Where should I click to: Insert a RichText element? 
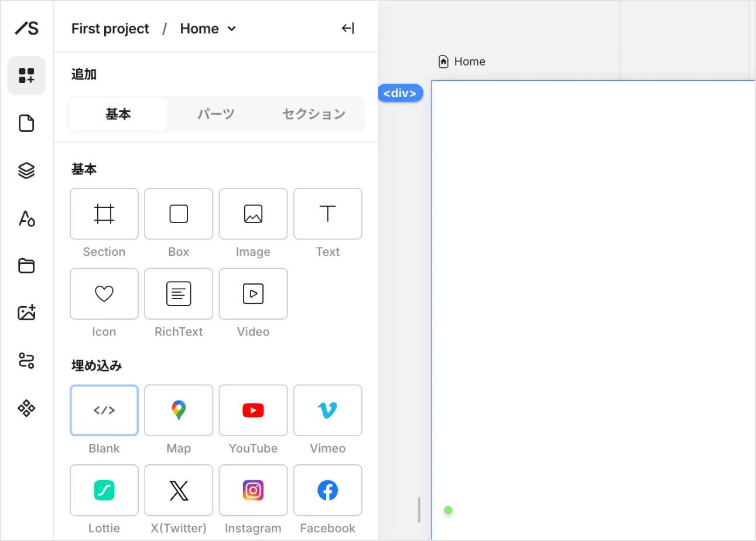(179, 293)
